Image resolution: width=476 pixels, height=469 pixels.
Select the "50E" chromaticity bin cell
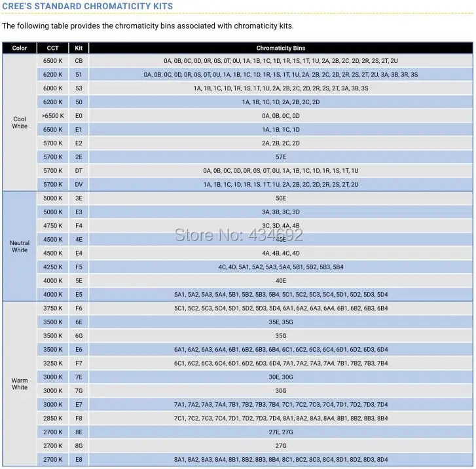pyautogui.click(x=281, y=198)
